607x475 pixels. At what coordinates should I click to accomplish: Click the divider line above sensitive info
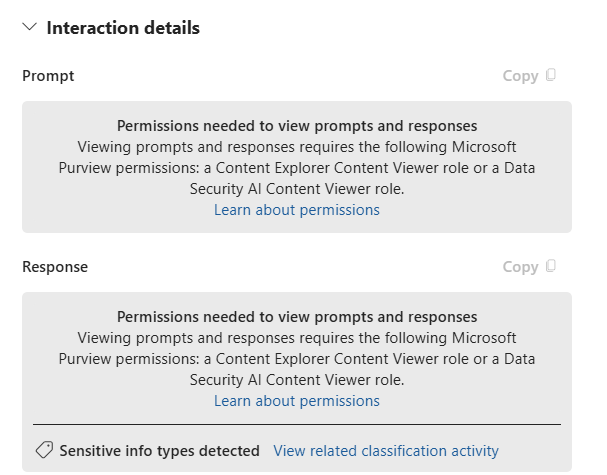pyautogui.click(x=297, y=425)
